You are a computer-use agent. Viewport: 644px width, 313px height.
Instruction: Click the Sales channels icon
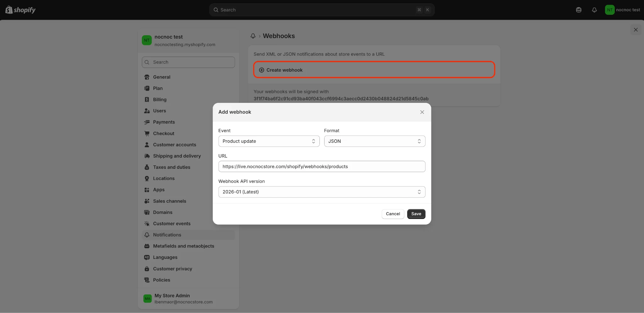(147, 201)
